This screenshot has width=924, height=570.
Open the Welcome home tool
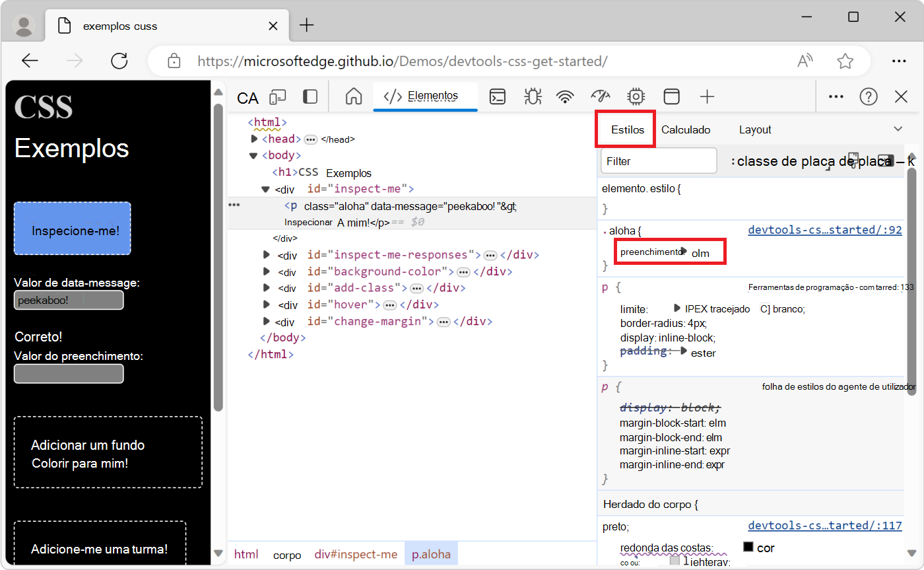click(353, 96)
